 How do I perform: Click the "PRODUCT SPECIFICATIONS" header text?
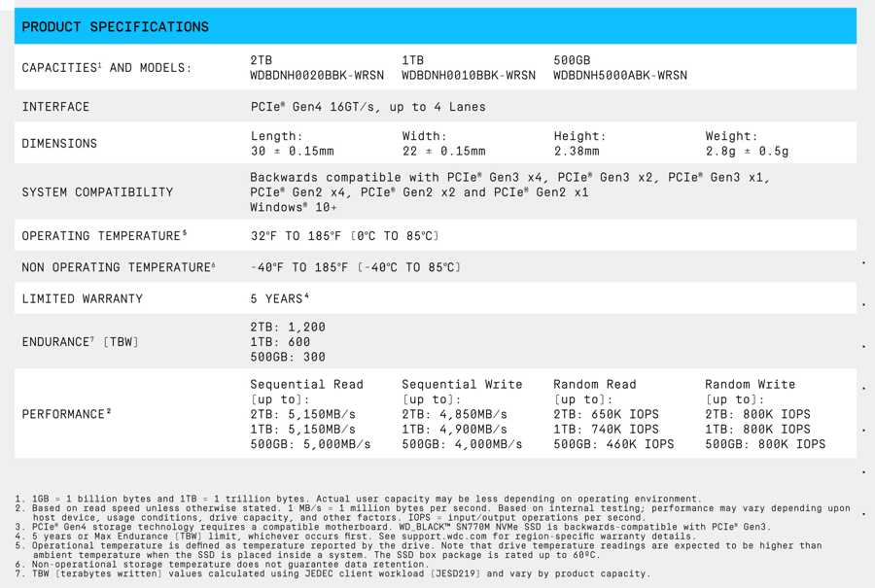115,26
